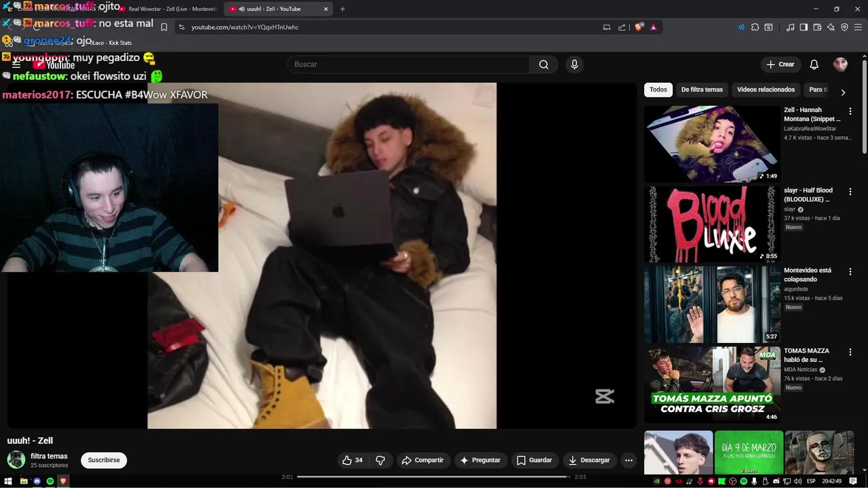
Task: Select the Todos filter chip
Action: (x=658, y=89)
